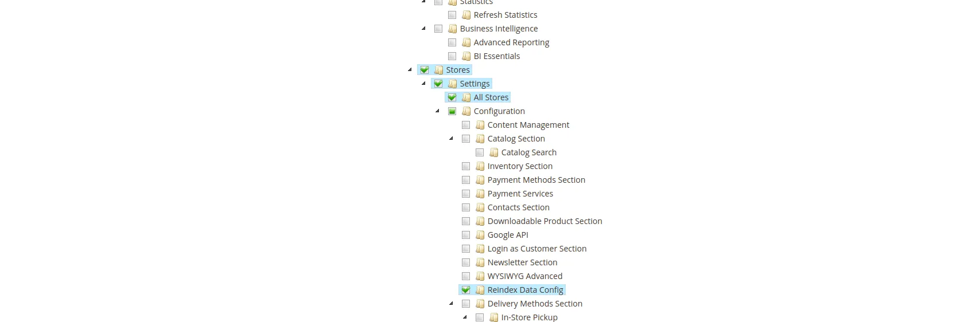Image resolution: width=980 pixels, height=322 pixels.
Task: Collapse the Catalog Section node
Action: point(451,139)
